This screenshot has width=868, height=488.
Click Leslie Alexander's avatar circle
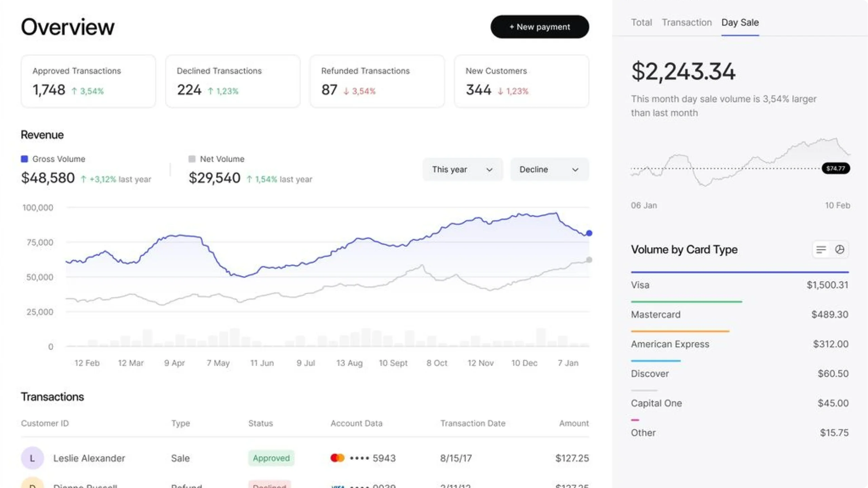(x=33, y=458)
